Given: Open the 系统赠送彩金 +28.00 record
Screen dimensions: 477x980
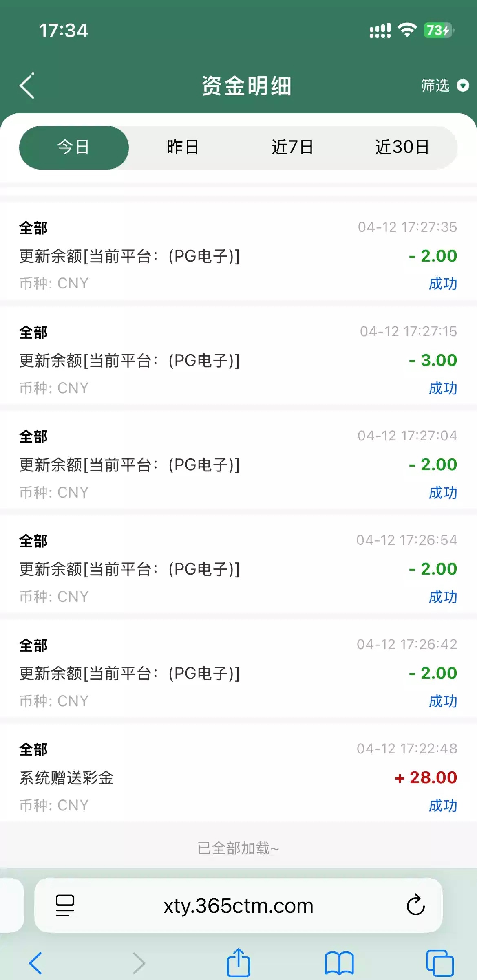Looking at the screenshot, I should tap(238, 777).
